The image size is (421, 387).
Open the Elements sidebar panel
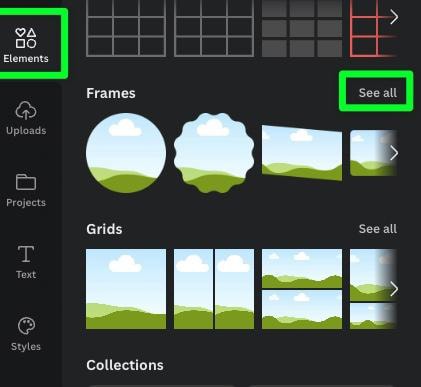pos(26,45)
